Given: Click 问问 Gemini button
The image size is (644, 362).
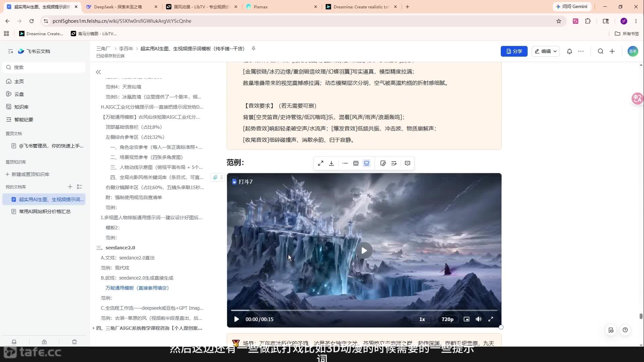Looking at the screenshot, I should [572, 7].
